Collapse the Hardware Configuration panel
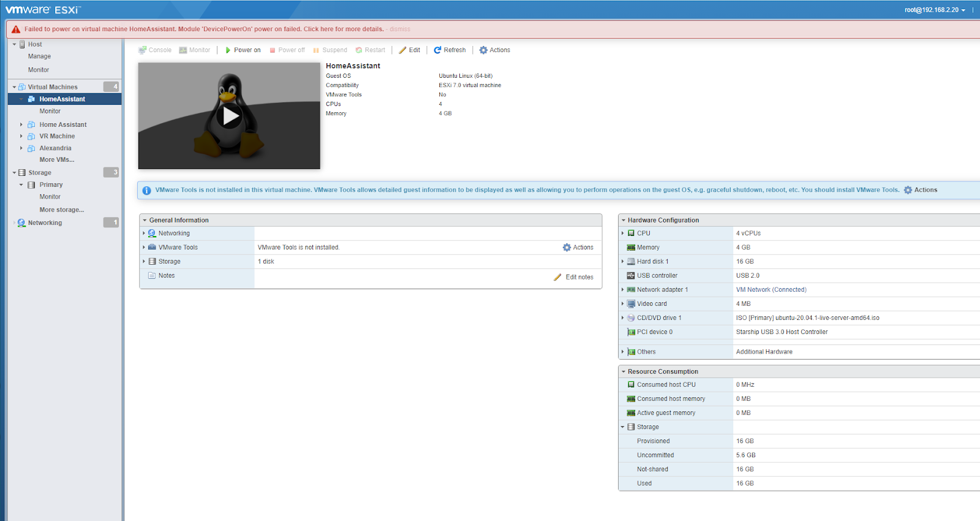Image resolution: width=980 pixels, height=521 pixels. (623, 221)
